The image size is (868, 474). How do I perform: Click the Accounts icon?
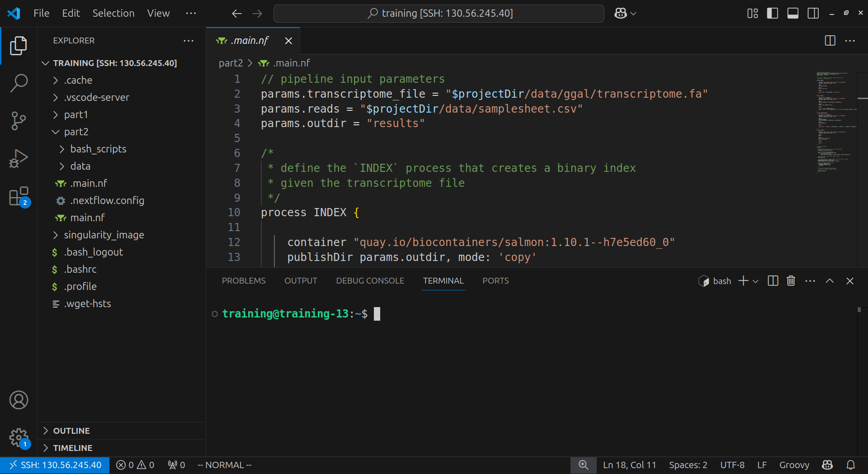pos(19,400)
